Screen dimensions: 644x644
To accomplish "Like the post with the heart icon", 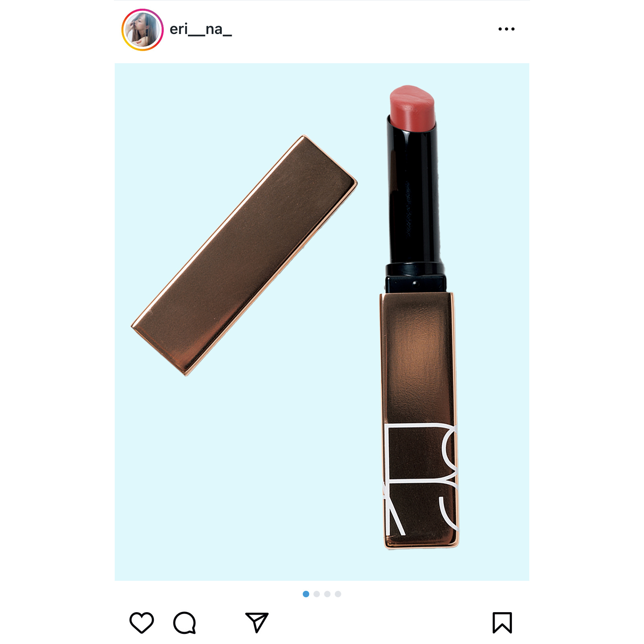I will 142,622.
